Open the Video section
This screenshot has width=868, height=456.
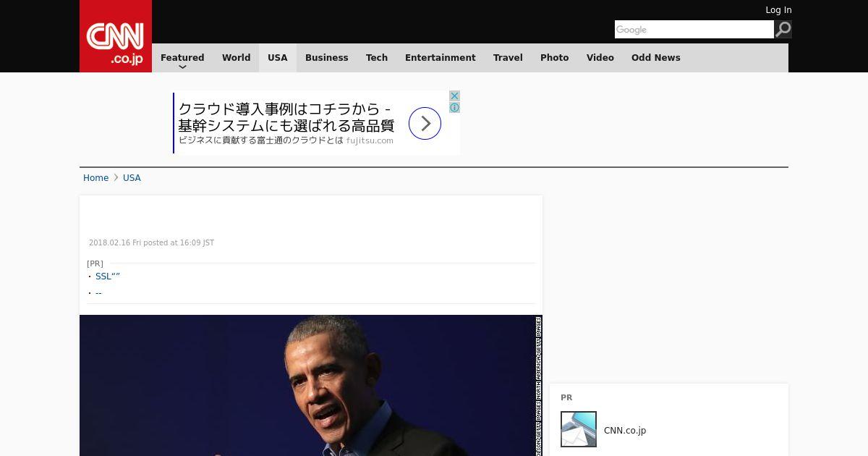point(600,58)
